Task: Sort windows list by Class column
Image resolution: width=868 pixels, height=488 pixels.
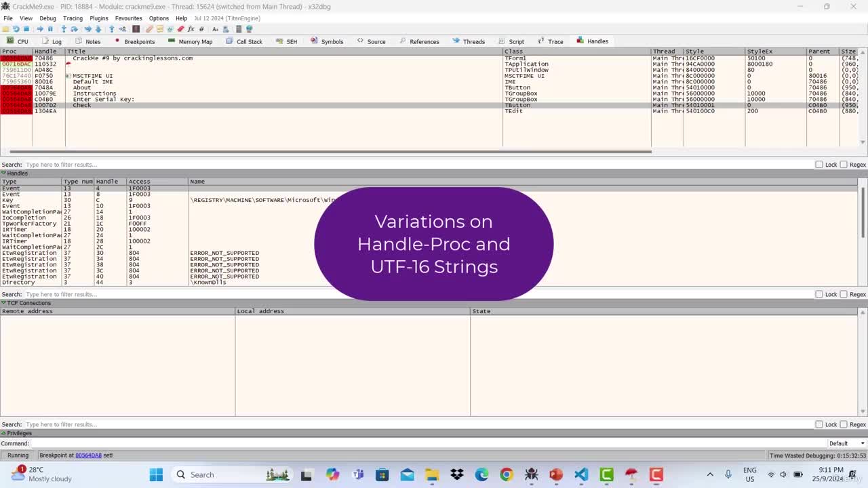Action: [x=576, y=52]
